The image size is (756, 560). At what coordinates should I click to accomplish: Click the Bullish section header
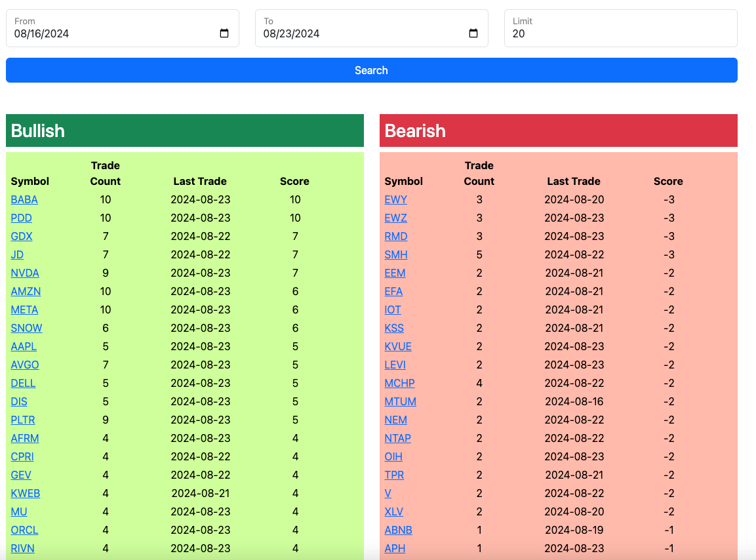click(x=185, y=130)
